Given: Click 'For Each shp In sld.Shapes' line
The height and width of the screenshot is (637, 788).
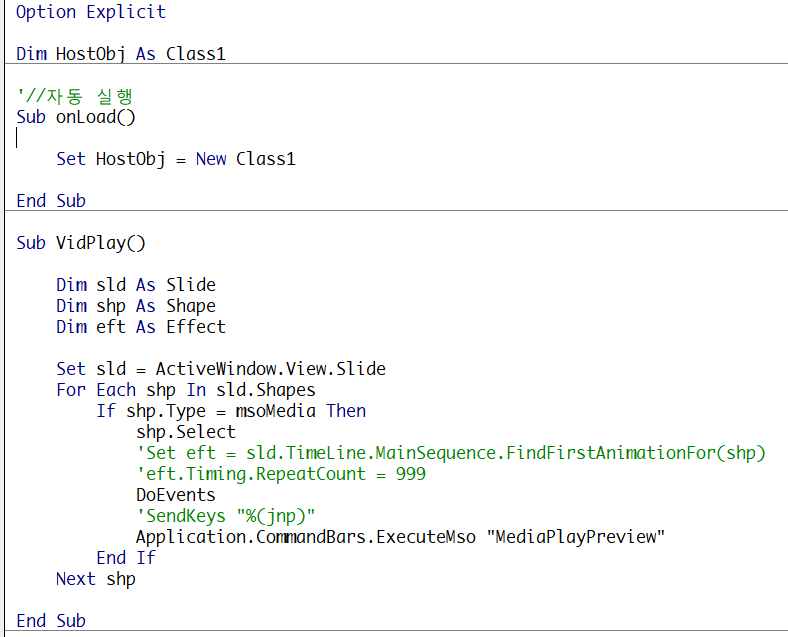Looking at the screenshot, I should point(186,390).
